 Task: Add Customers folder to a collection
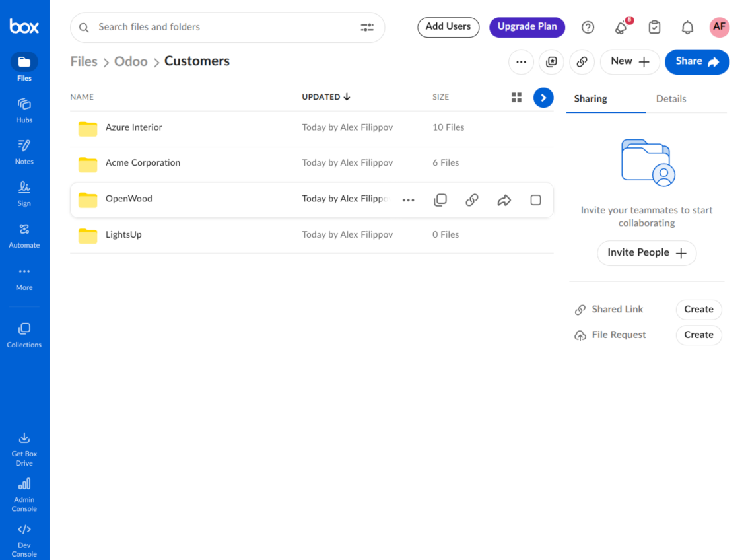click(x=551, y=62)
